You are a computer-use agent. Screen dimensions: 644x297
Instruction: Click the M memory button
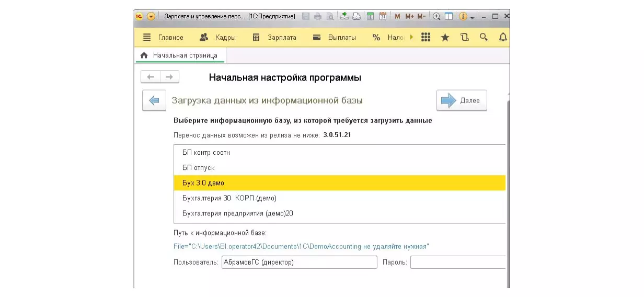tap(397, 16)
